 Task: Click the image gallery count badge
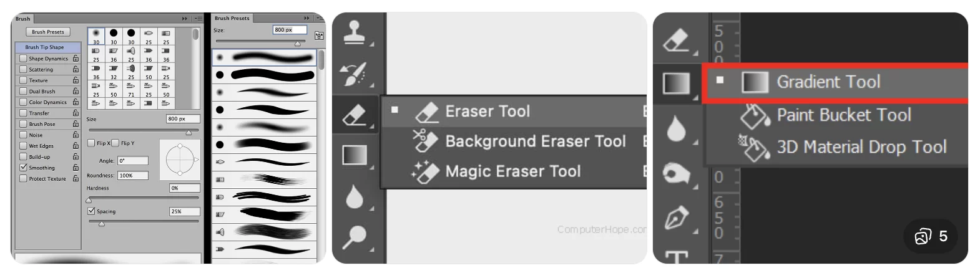tap(931, 236)
